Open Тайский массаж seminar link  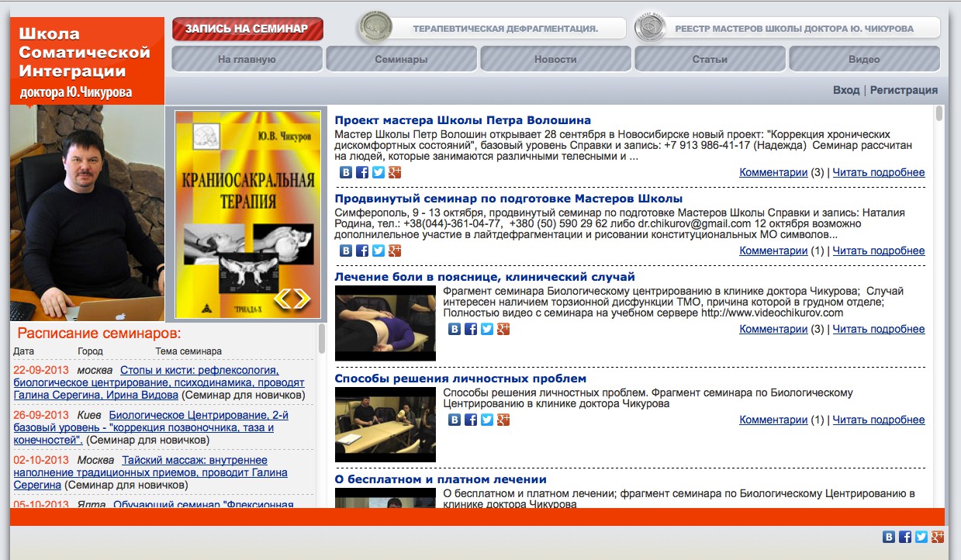(x=150, y=472)
